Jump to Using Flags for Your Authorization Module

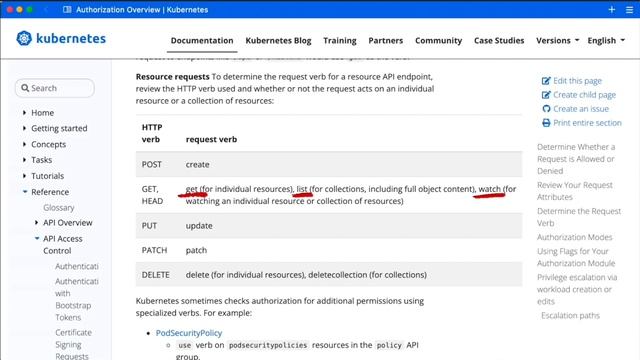(576, 257)
